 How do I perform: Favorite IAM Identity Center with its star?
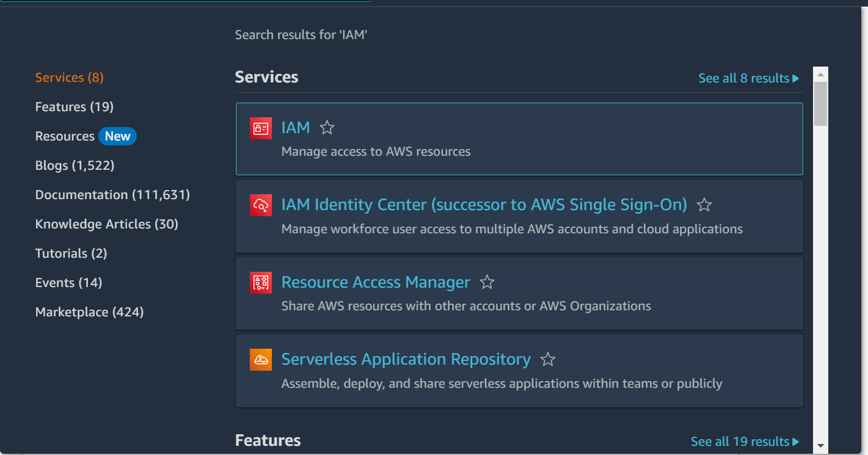pyautogui.click(x=704, y=205)
